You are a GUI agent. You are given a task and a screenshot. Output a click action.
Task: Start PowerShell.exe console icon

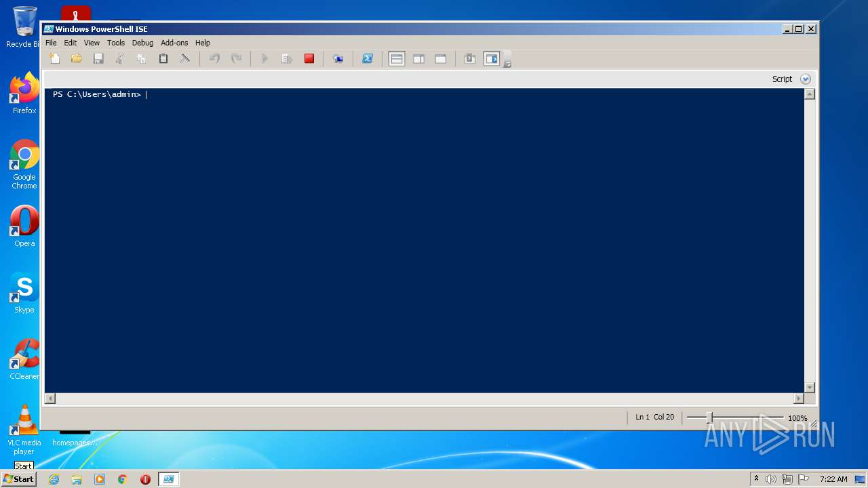[367, 59]
